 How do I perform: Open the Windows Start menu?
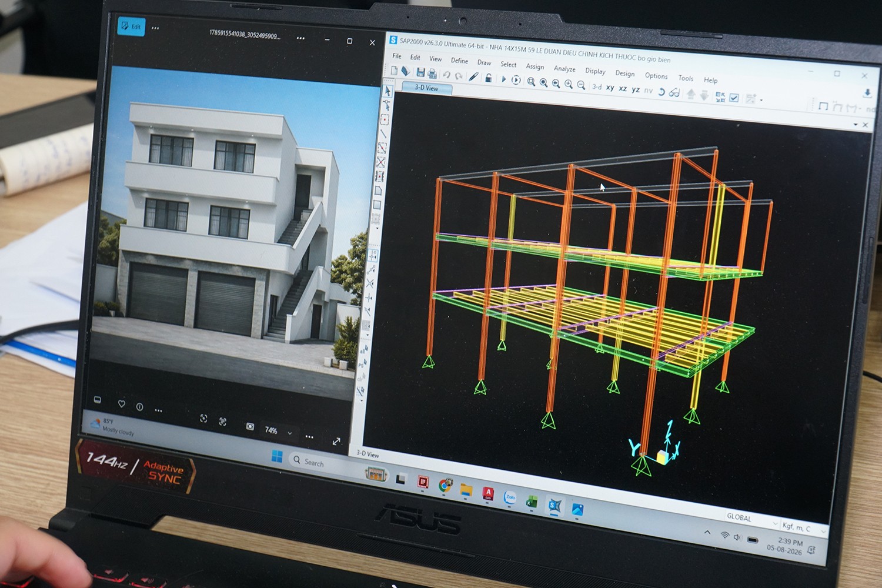pyautogui.click(x=277, y=456)
